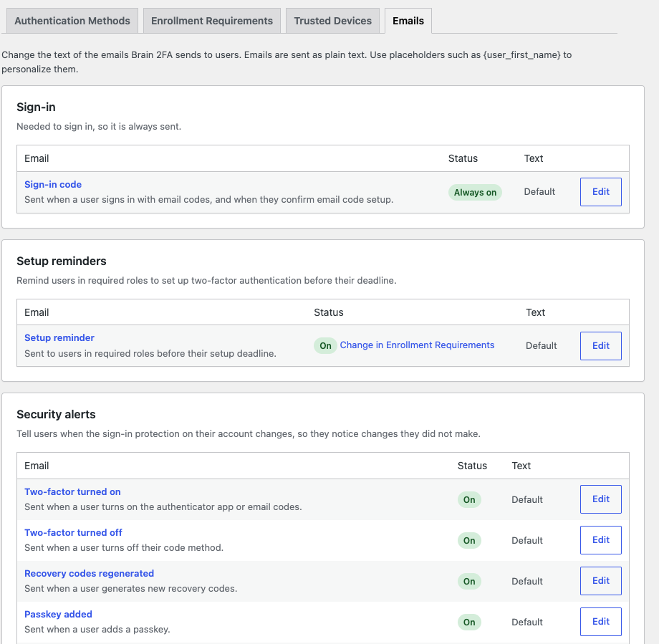Open the Setup reminder email link

[x=59, y=338]
